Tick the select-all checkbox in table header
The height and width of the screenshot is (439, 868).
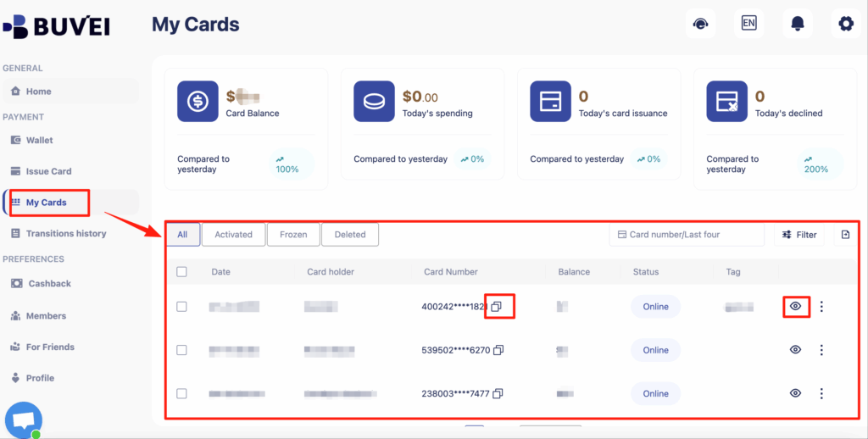(181, 272)
